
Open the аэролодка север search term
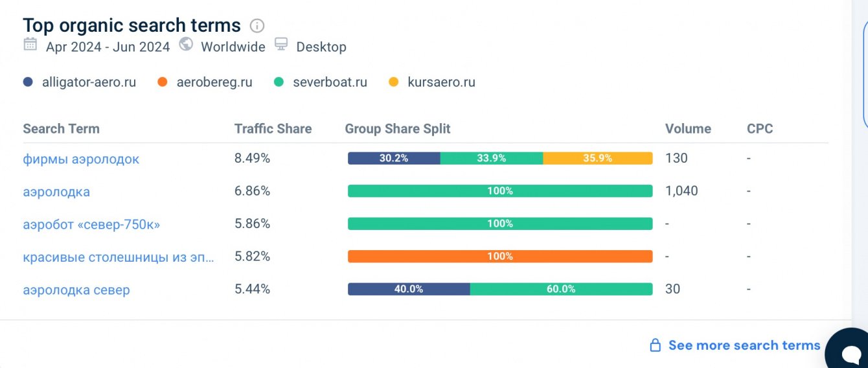tap(76, 290)
